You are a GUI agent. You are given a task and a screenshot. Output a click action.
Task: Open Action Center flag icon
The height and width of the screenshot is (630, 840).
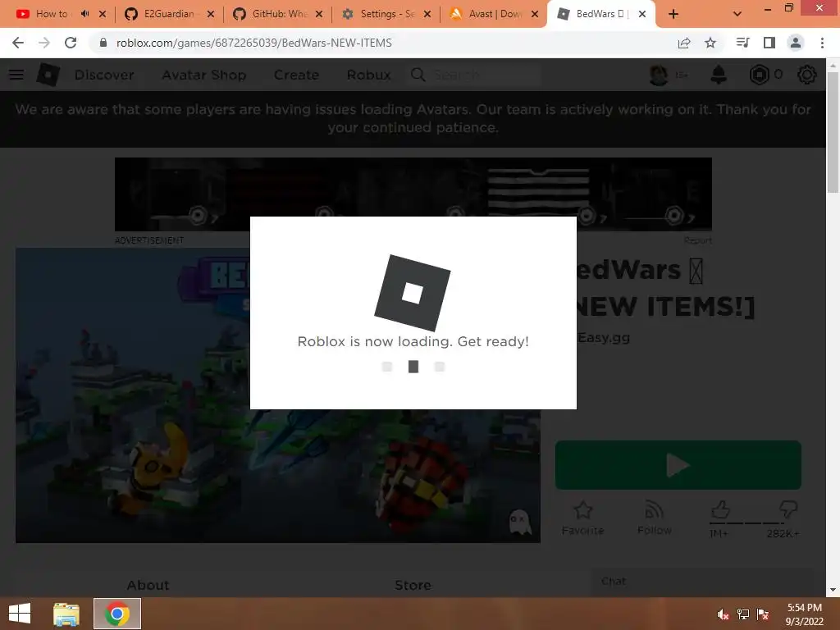(x=763, y=614)
